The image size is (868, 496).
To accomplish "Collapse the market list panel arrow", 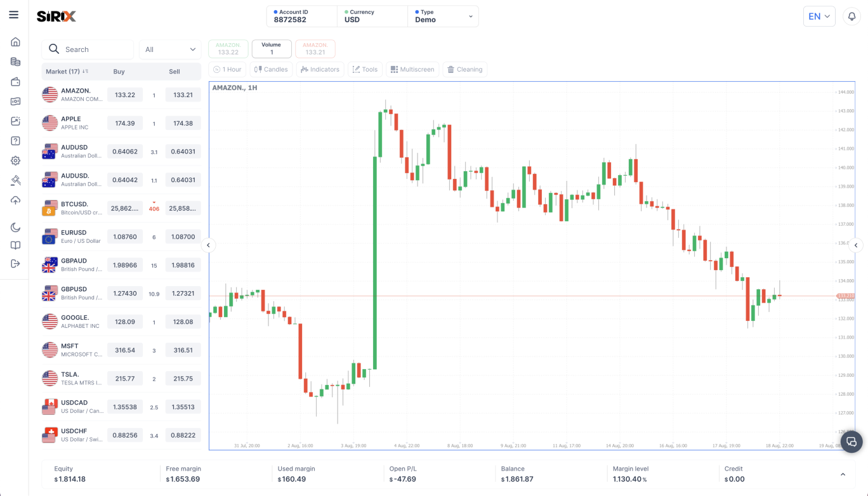I will point(208,245).
